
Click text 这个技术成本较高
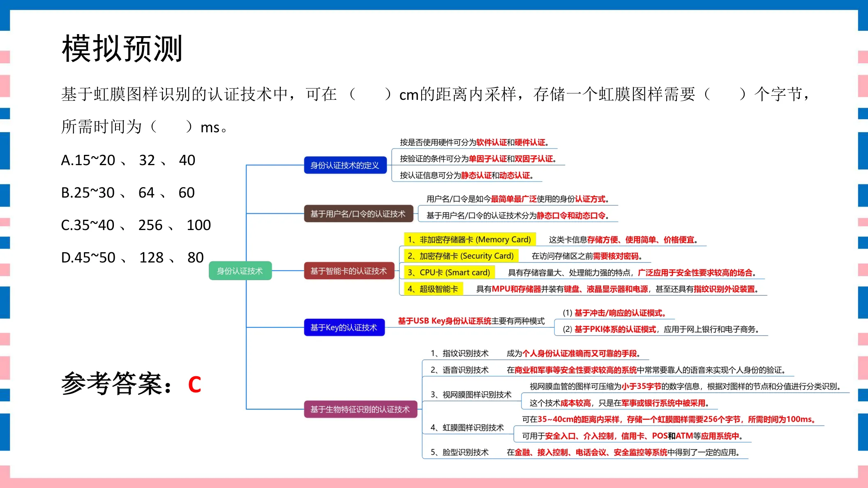click(619, 403)
